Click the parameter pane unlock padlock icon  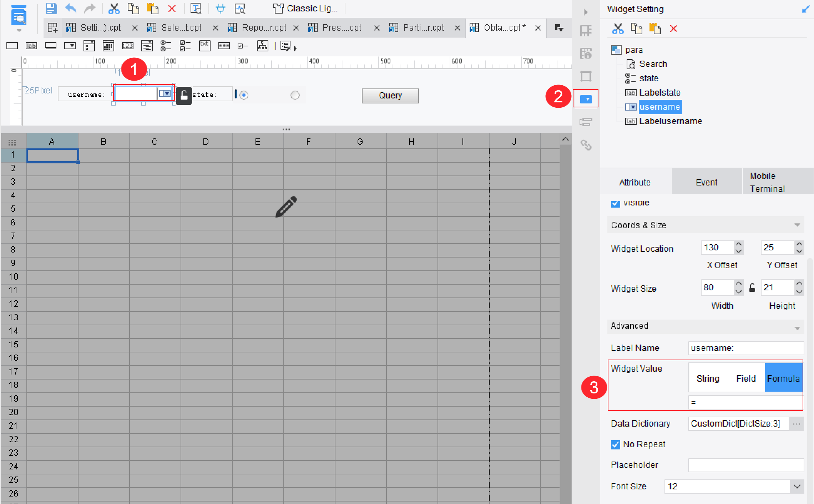click(x=184, y=96)
